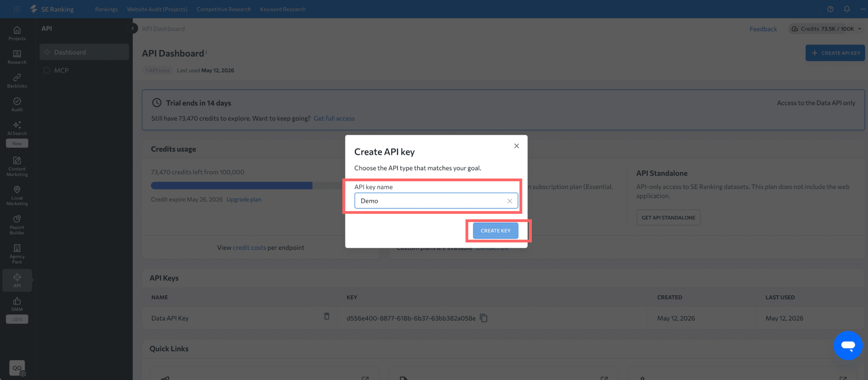Open AI Search in sidebar
The width and height of the screenshot is (868, 380).
pos(17,128)
